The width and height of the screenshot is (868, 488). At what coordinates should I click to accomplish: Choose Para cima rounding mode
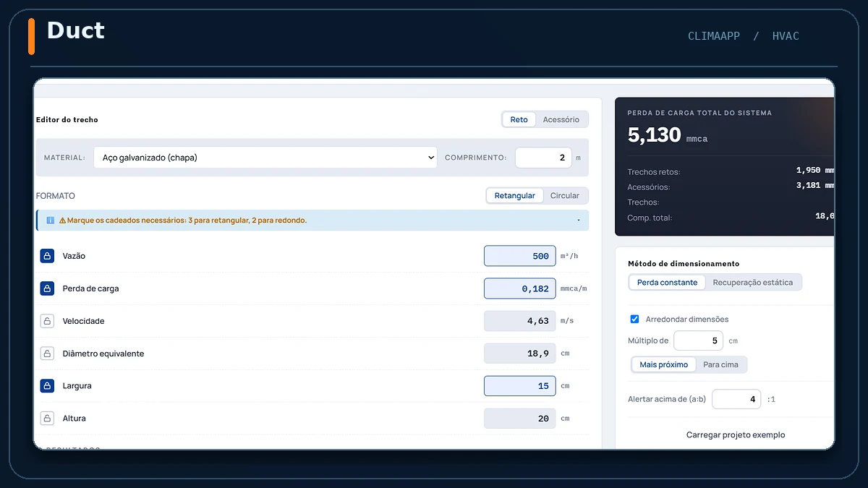(721, 364)
